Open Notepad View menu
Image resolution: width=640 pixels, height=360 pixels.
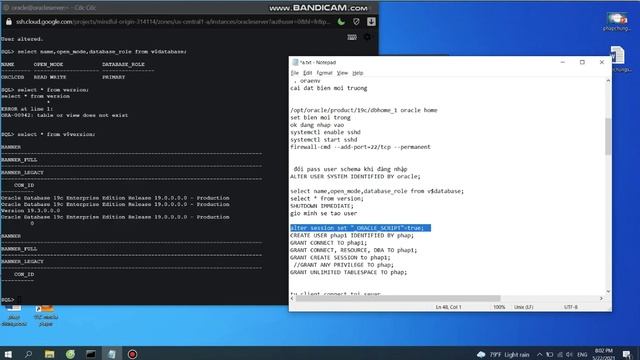click(342, 73)
